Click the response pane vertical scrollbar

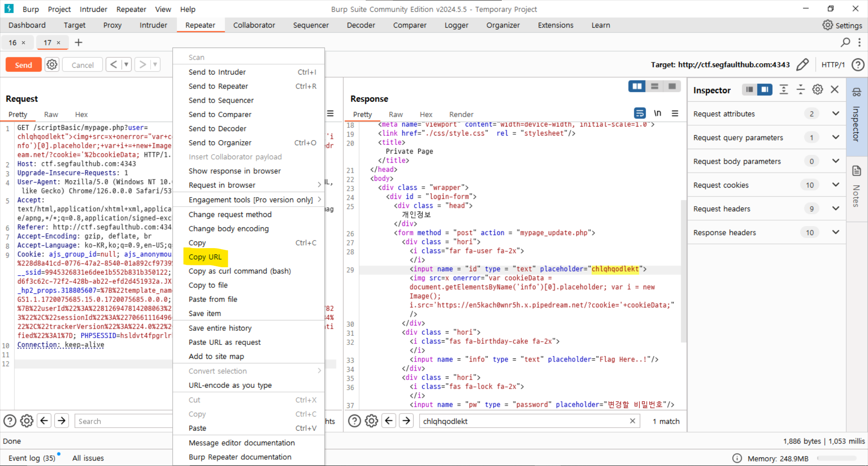tap(684, 271)
